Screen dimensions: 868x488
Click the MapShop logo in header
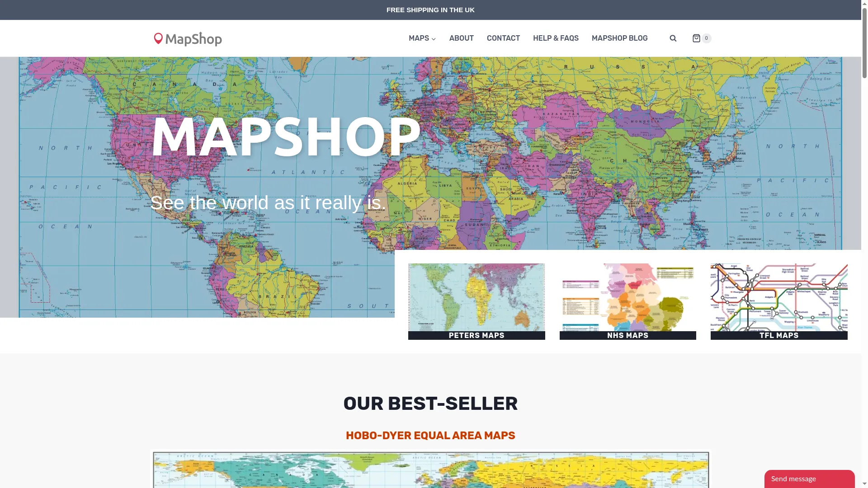(x=188, y=39)
